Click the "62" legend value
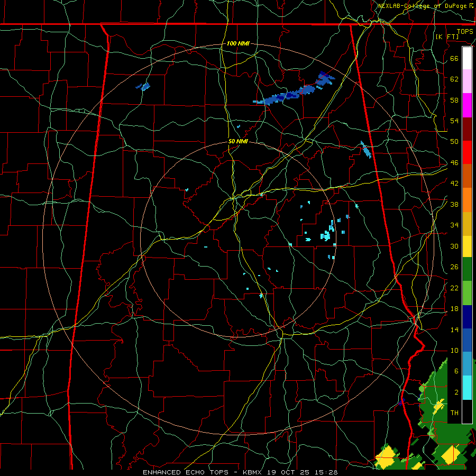Image resolution: width=476 pixels, height=476 pixels. [454, 79]
